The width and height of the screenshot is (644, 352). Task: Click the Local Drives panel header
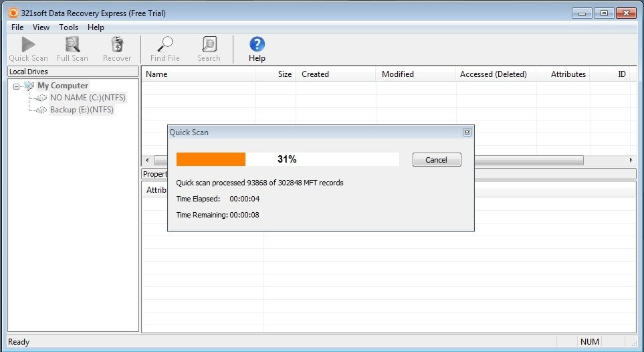click(73, 72)
